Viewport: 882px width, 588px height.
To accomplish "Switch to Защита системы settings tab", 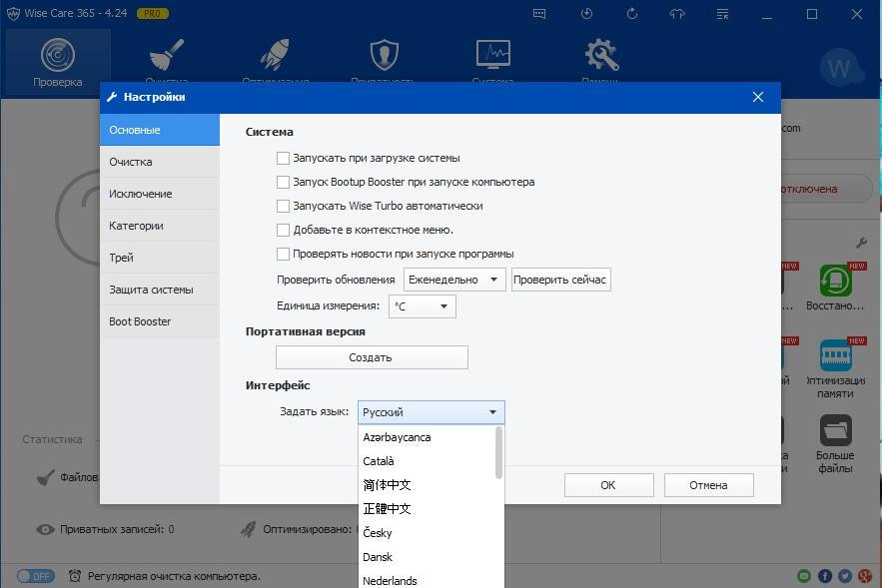I will point(160,290).
